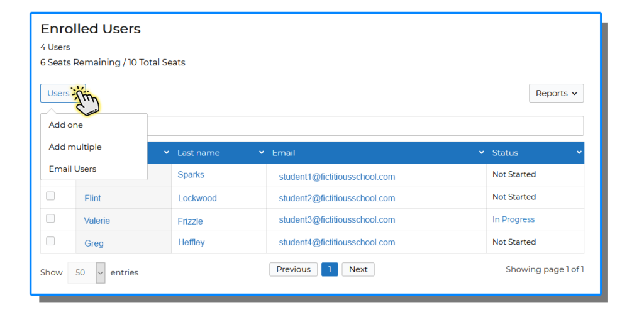Click student3@fictitiousschool.com email link
Screen dimensions: 644x322
[x=337, y=219]
